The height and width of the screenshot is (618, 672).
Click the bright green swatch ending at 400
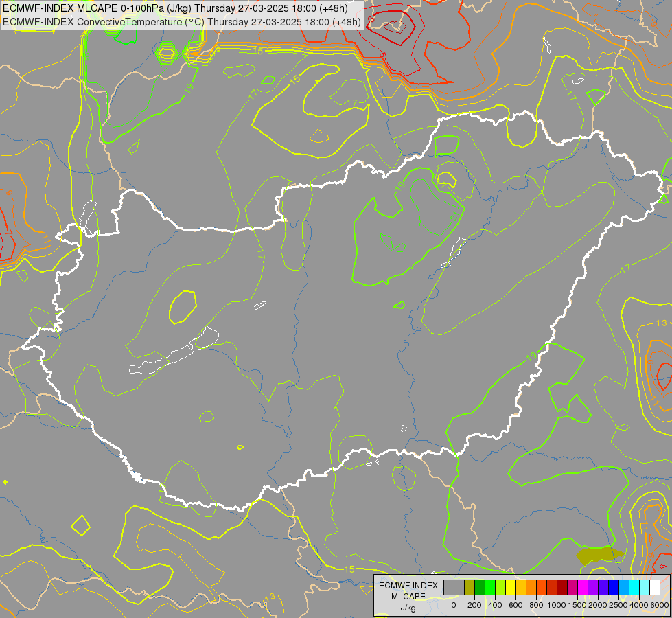(x=490, y=587)
